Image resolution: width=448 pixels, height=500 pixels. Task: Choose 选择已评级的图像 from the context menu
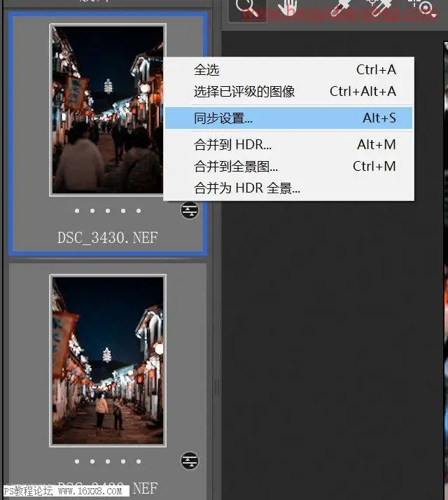288,92
